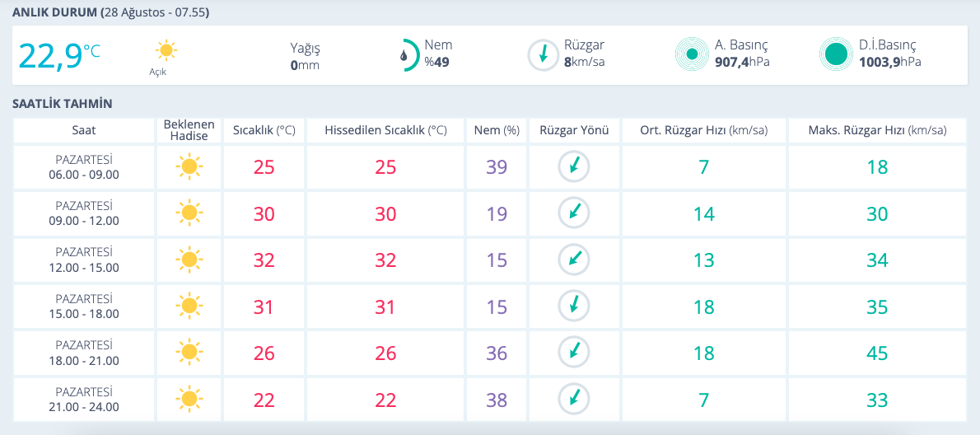The height and width of the screenshot is (435, 980).
Task: Click the Saat column header
Action: click(84, 130)
